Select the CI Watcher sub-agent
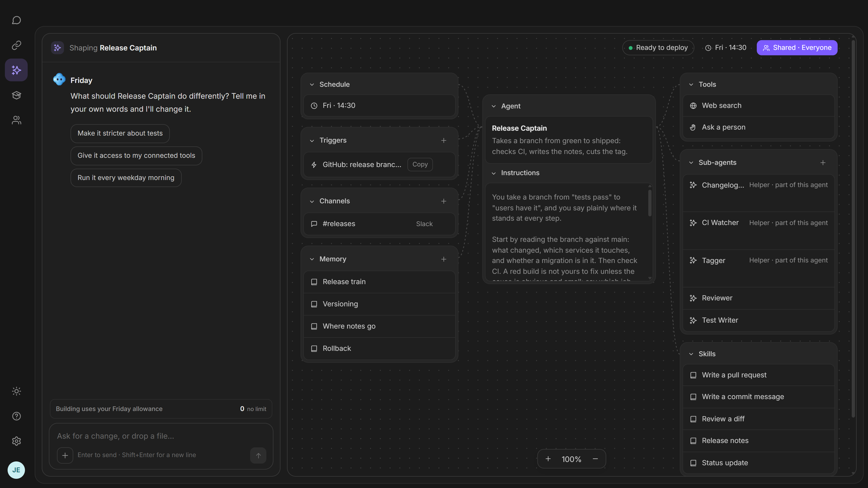Screen dimensions: 868x488 click(x=758, y=230)
